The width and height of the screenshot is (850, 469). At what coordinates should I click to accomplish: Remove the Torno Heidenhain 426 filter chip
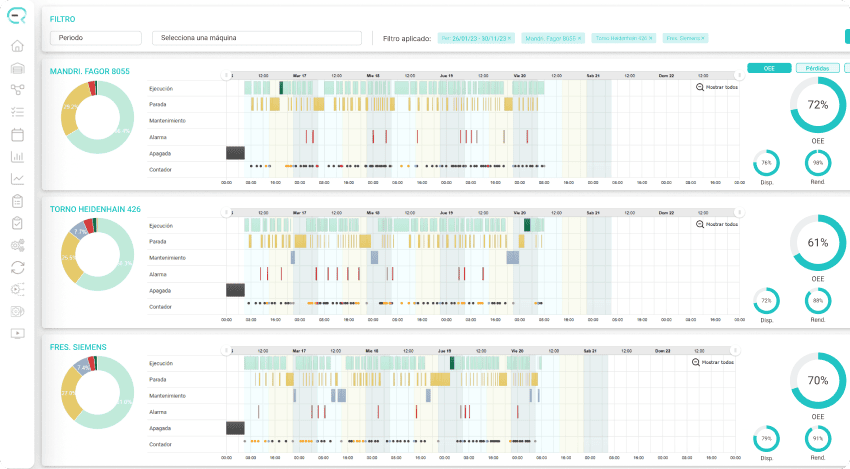coord(651,38)
